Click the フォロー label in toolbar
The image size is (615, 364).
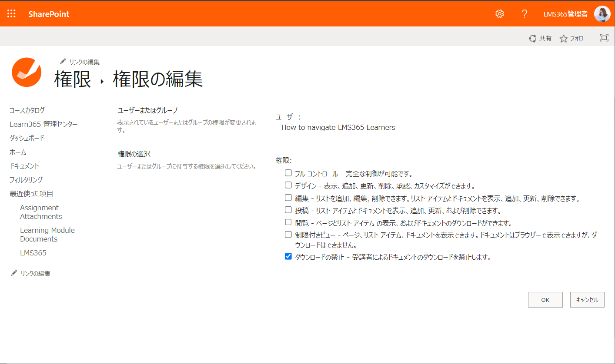coord(579,39)
